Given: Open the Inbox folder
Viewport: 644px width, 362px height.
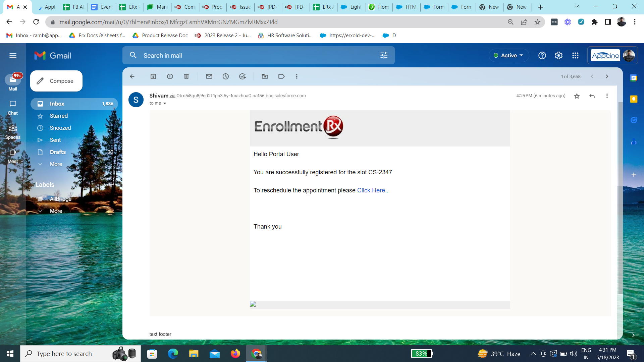Looking at the screenshot, I should [x=57, y=104].
